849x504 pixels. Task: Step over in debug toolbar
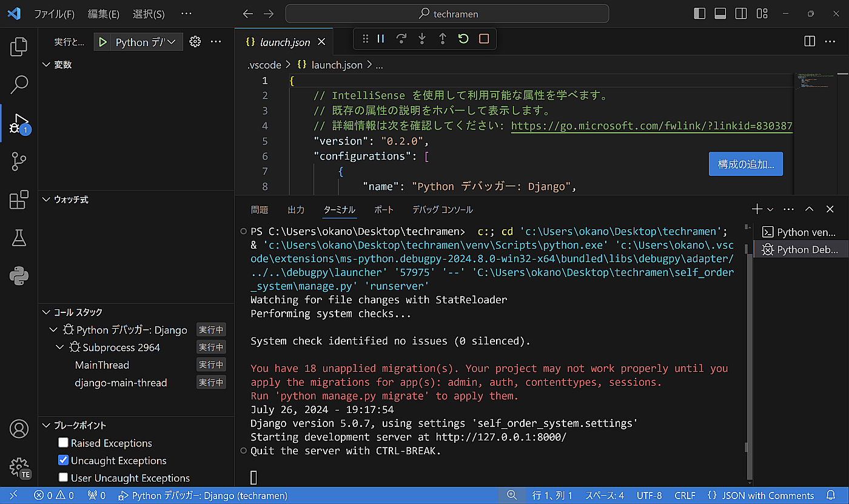click(x=401, y=39)
